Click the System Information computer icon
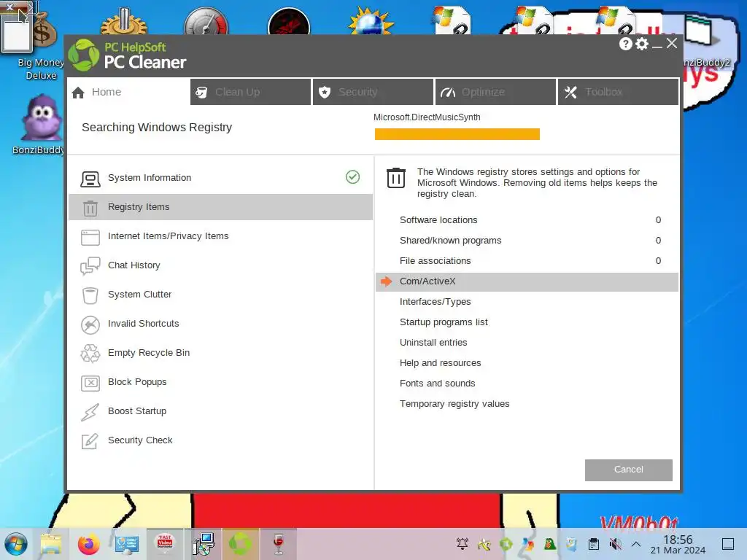 (90, 179)
